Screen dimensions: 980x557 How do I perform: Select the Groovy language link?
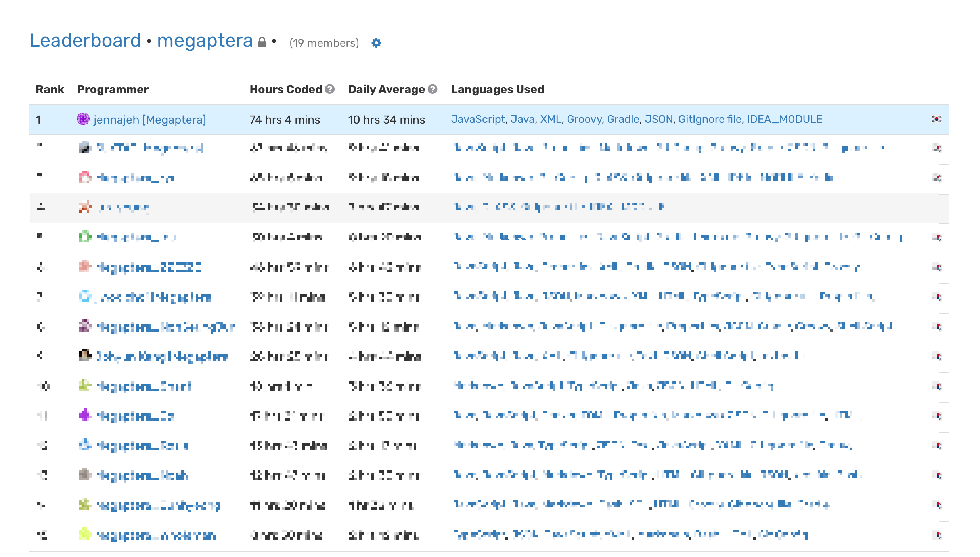(584, 119)
